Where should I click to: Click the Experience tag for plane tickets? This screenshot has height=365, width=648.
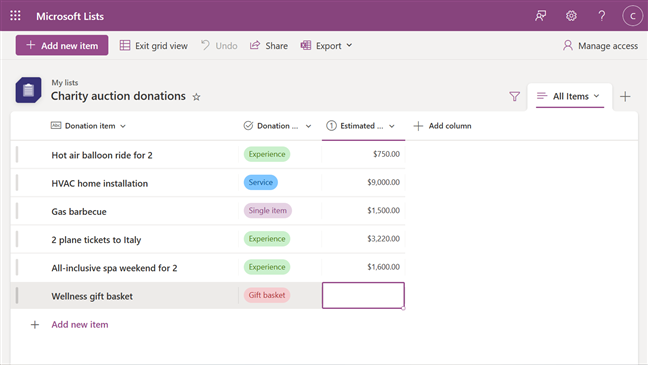pyautogui.click(x=267, y=239)
